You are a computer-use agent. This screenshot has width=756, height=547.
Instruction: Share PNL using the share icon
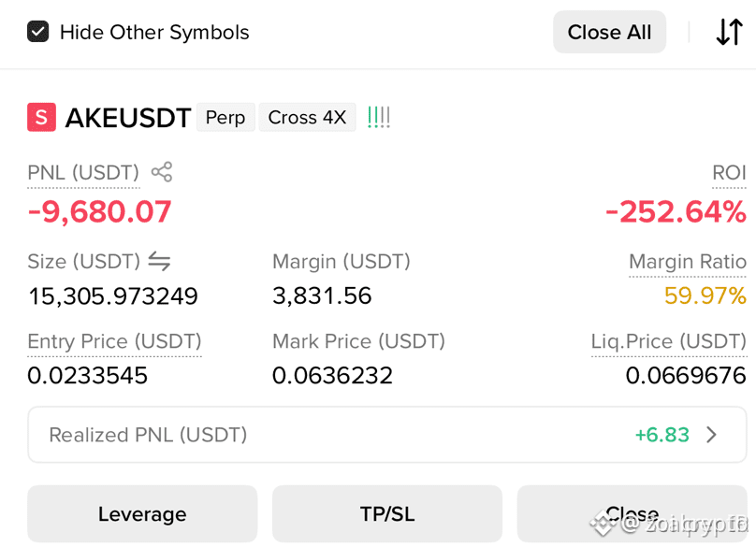click(162, 172)
